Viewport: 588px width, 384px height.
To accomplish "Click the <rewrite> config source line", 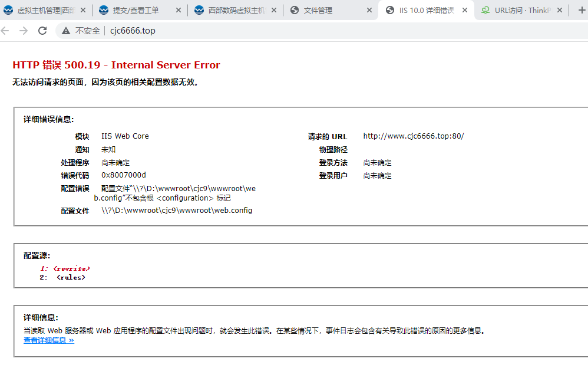I will point(65,268).
